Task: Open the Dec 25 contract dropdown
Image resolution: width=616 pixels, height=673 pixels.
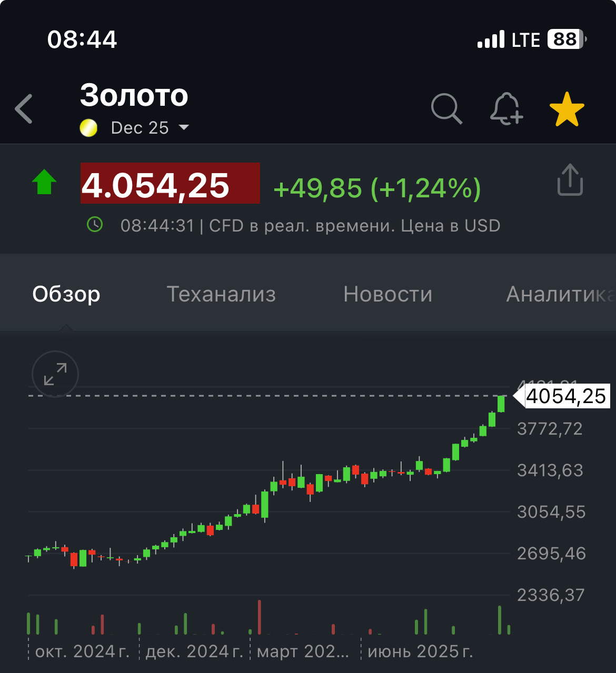Action: coord(150,127)
